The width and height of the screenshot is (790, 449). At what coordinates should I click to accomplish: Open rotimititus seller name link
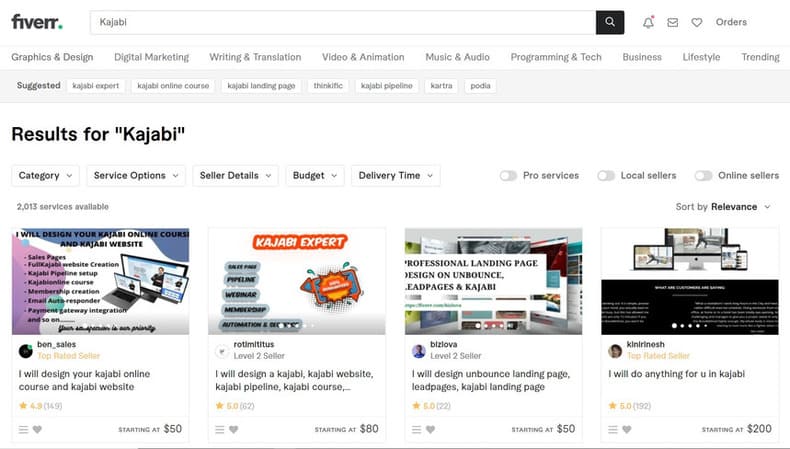(x=254, y=344)
